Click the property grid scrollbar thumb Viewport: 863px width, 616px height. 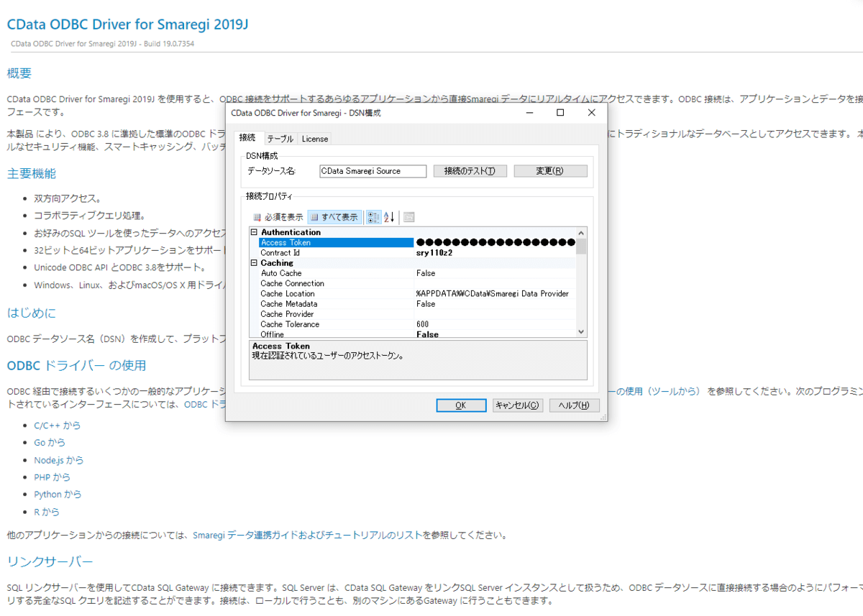581,246
